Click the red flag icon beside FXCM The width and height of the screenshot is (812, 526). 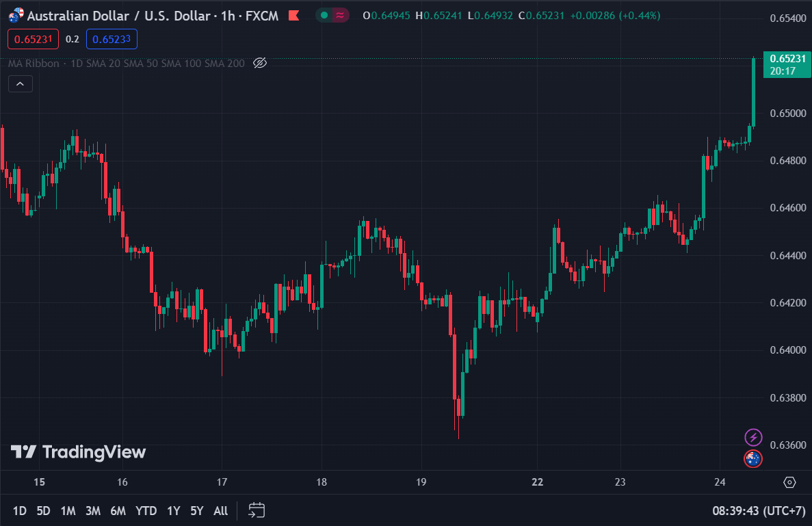pos(294,16)
